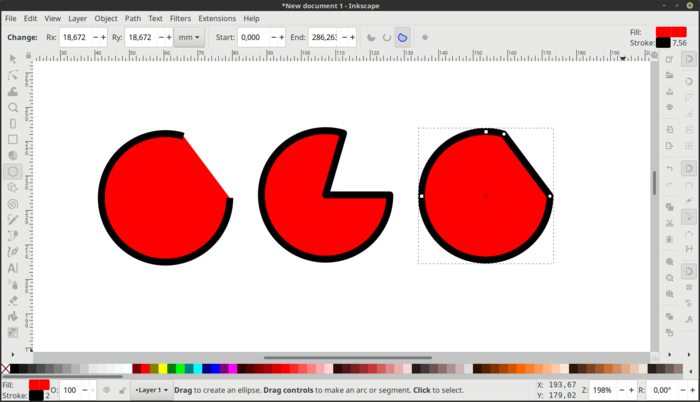Click the Import file icon
The height and width of the screenshot is (402, 700).
[x=669, y=130]
